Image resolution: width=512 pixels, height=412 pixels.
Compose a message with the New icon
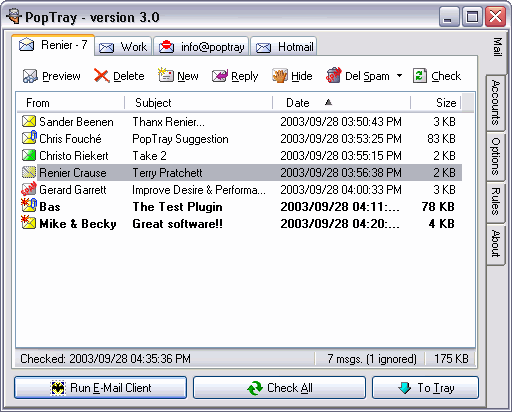(166, 75)
